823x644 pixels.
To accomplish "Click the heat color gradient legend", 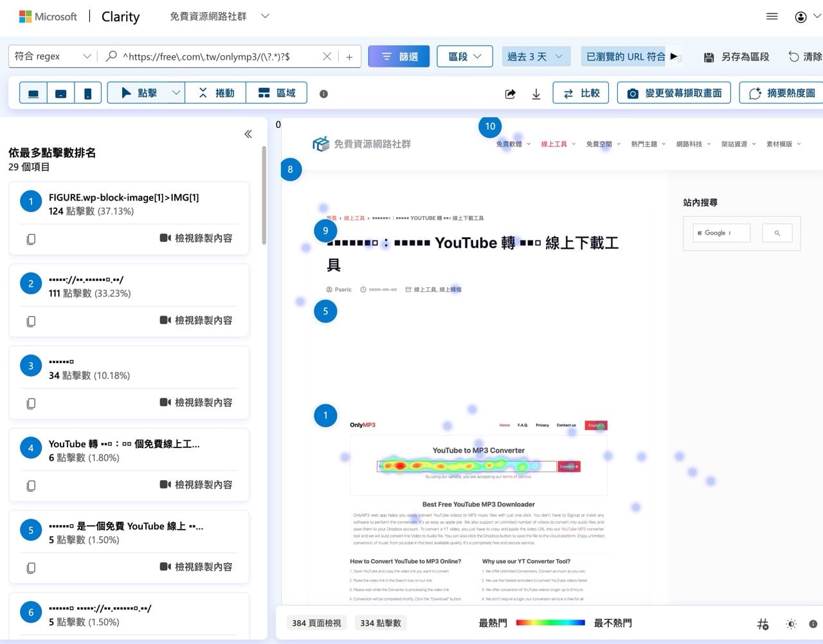I will [550, 623].
